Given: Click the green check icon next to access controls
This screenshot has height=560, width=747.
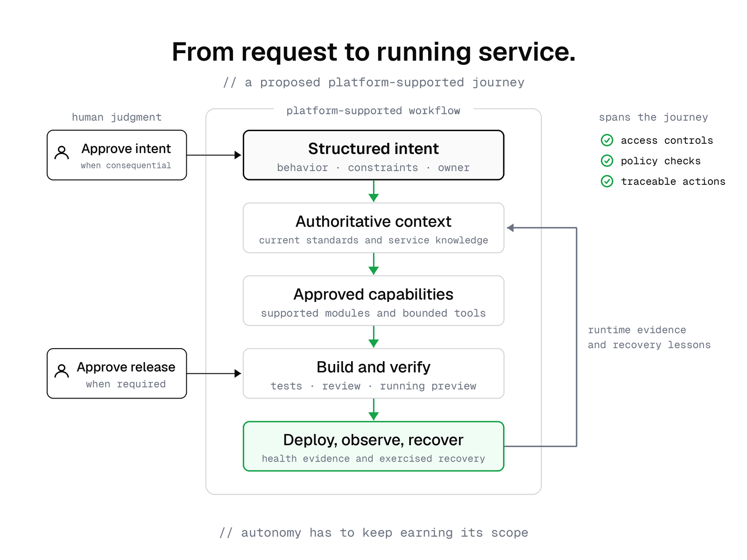Looking at the screenshot, I should point(607,140).
